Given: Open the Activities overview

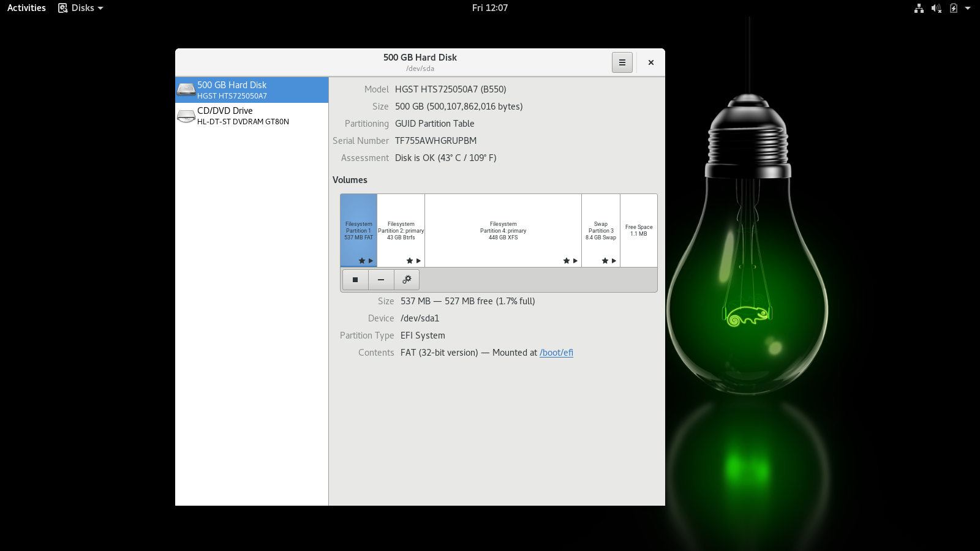Looking at the screenshot, I should 26,8.
